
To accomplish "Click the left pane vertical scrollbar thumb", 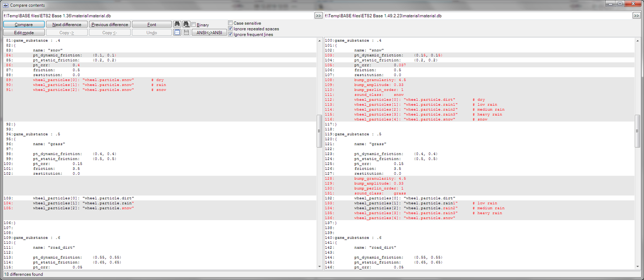I will click(319, 131).
